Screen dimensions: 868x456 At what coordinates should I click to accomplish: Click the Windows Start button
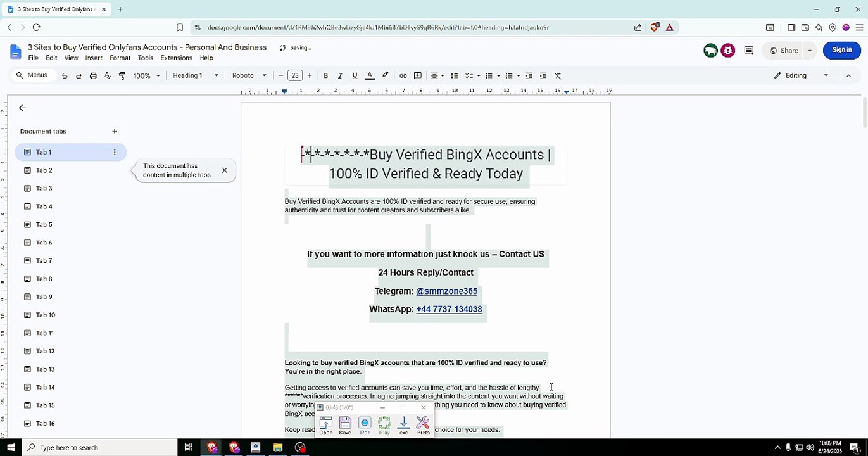[11, 448]
